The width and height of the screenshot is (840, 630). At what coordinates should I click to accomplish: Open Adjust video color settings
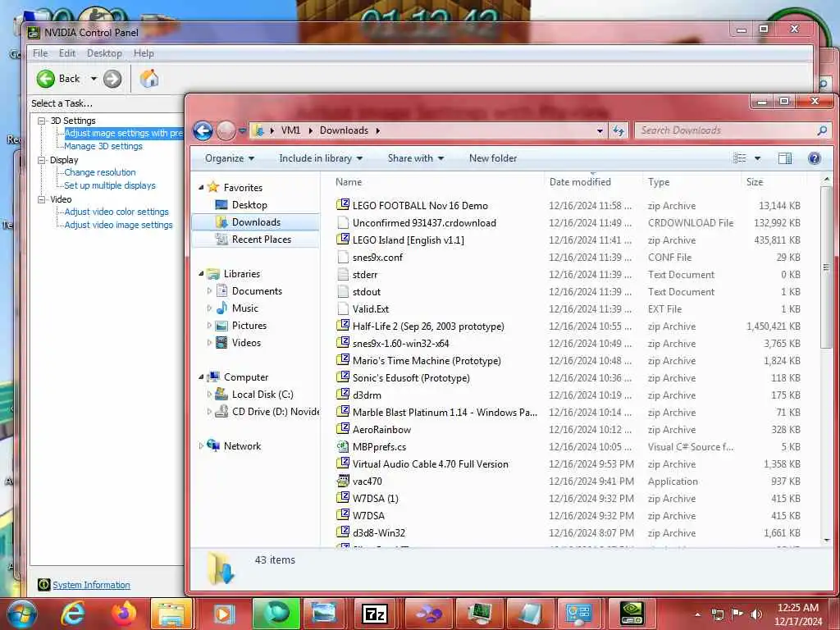[x=116, y=212]
